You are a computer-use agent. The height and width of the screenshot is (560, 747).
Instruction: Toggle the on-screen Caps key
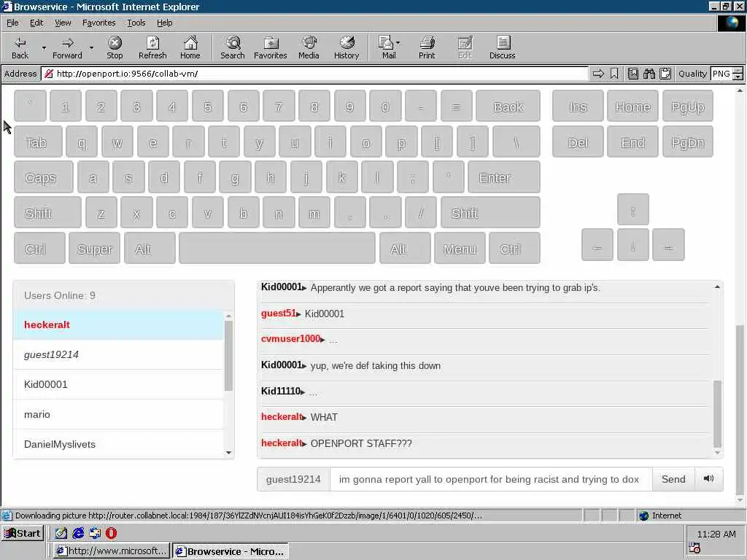coord(44,177)
